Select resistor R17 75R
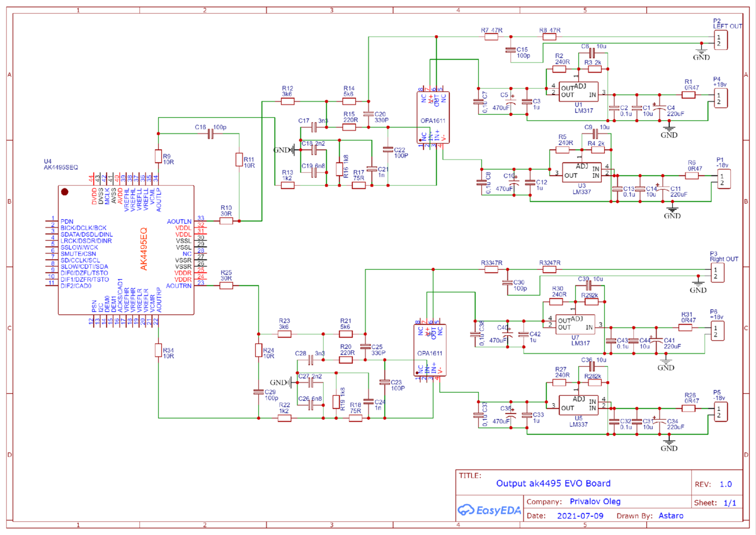Image resolution: width=756 pixels, height=535 pixels. 359,185
